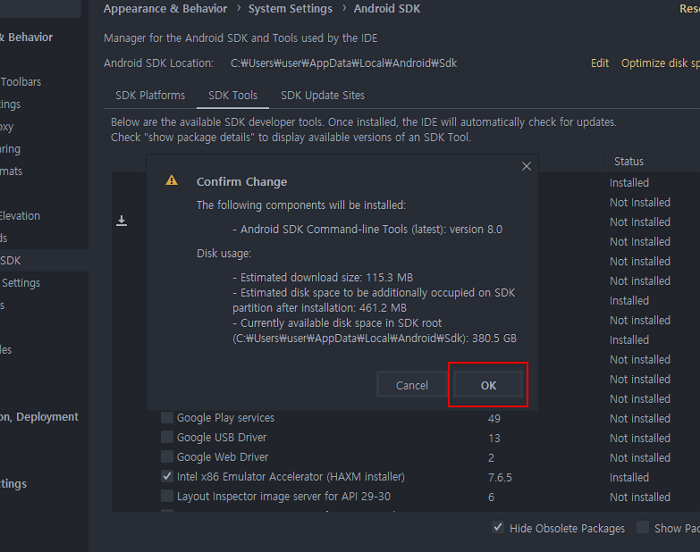Click Edit link for SDK location
Screen dimensions: 700x552
pyautogui.click(x=600, y=63)
